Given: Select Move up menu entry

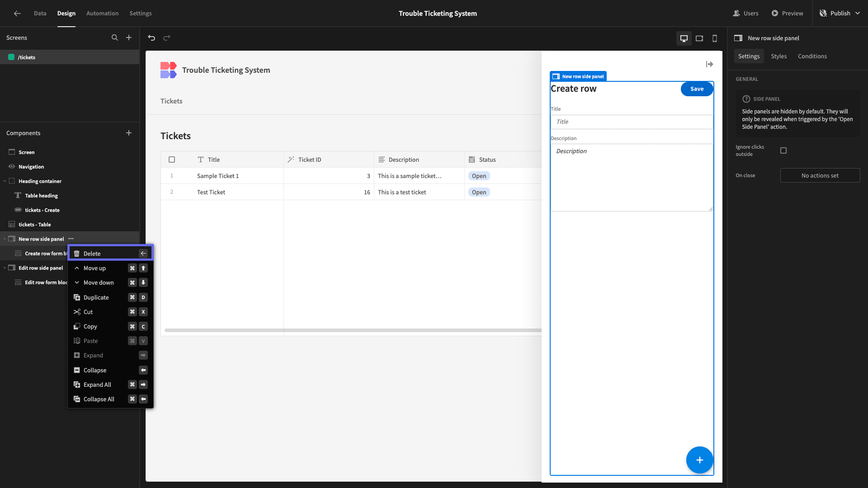Looking at the screenshot, I should click(110, 268).
